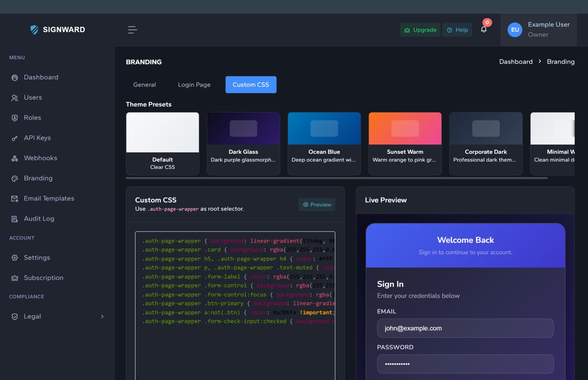Click the "Enter your credentials below" text

pyautogui.click(x=418, y=296)
